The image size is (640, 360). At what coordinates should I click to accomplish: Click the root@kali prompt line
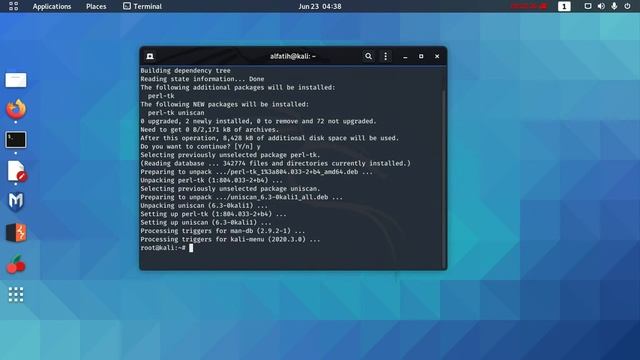click(x=167, y=248)
